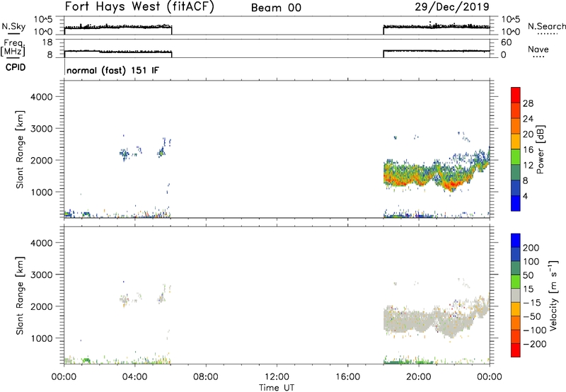Click the '20:00' time tick label

419,377
